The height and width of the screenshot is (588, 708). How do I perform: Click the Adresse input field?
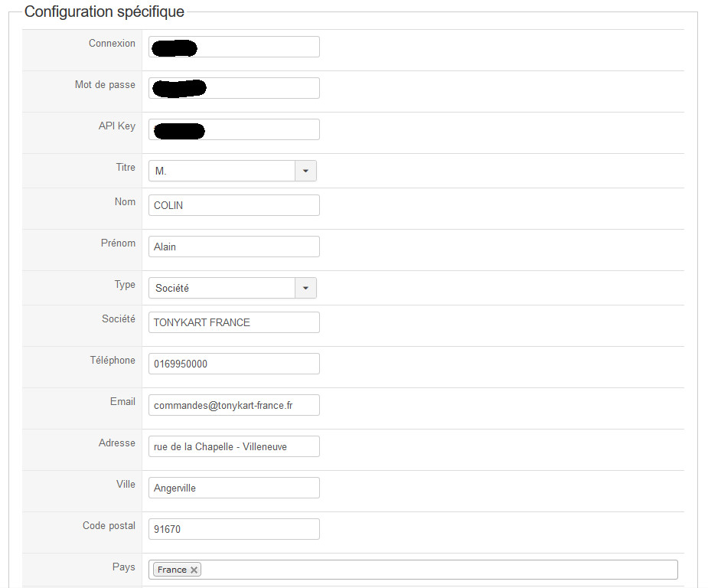pos(233,446)
